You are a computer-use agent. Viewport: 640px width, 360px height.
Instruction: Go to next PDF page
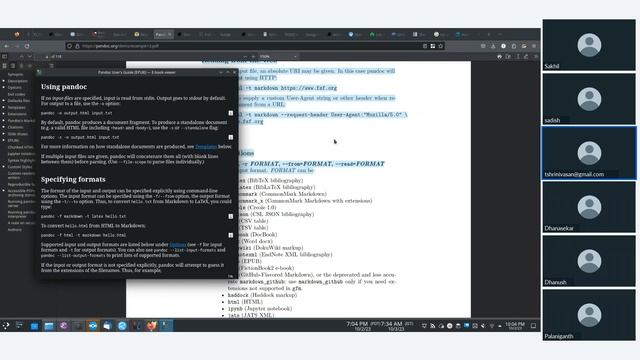(29, 56)
